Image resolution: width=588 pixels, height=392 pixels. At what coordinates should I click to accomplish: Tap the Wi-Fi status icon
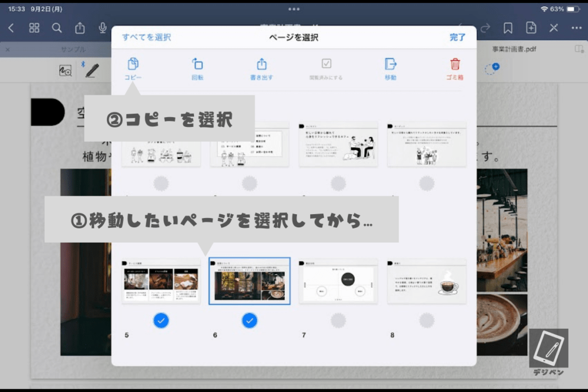pyautogui.click(x=544, y=9)
